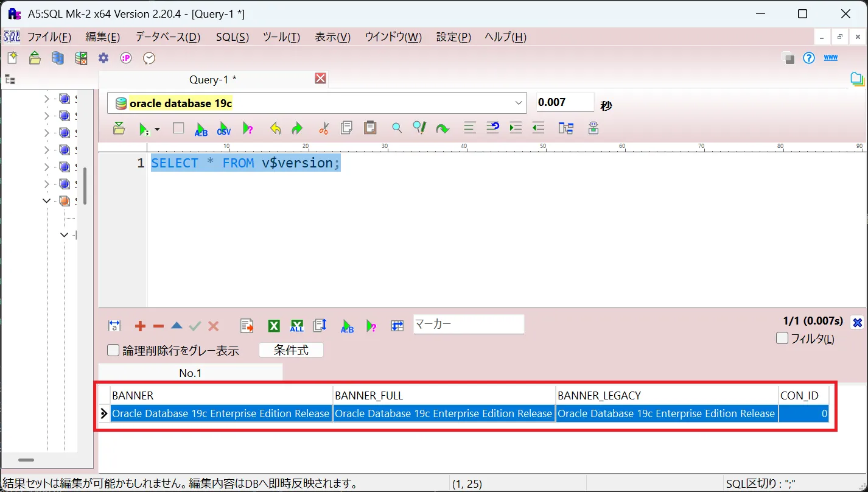Export result with the green Excel icon

[x=274, y=326]
